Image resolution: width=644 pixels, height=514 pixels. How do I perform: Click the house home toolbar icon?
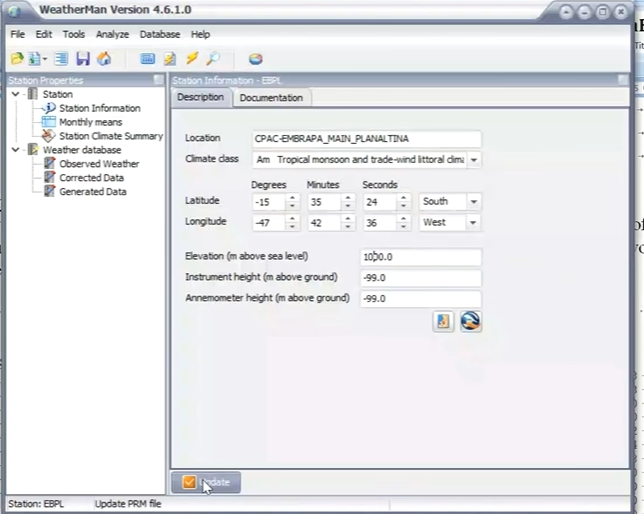[104, 59]
